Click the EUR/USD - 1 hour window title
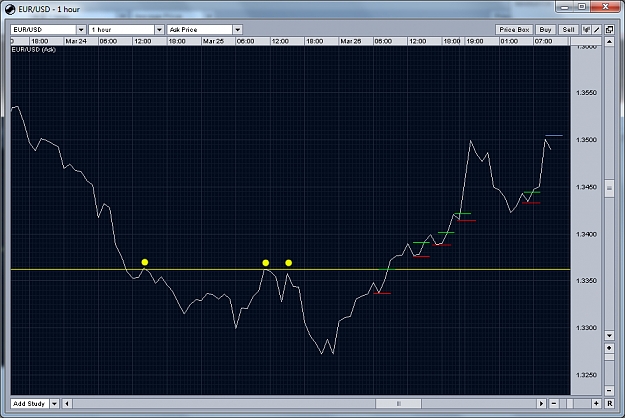This screenshot has width=625, height=418. (x=49, y=9)
